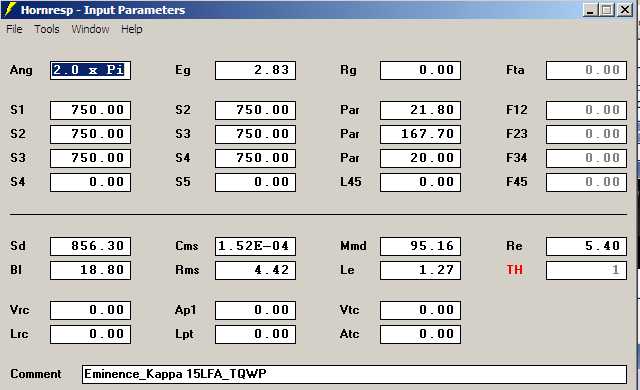The width and height of the screenshot is (640, 390).
Task: Close the Hornresp Input Parameters window
Action: 624,9
